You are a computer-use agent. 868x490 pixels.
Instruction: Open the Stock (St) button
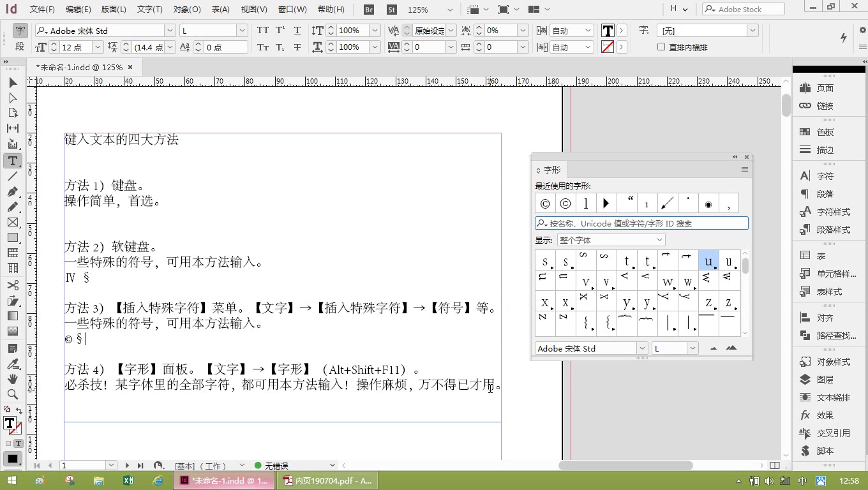pos(392,10)
